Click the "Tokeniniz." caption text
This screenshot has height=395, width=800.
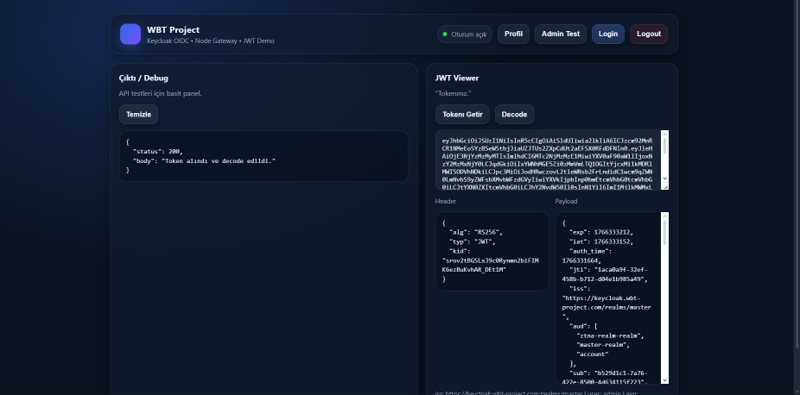click(453, 93)
